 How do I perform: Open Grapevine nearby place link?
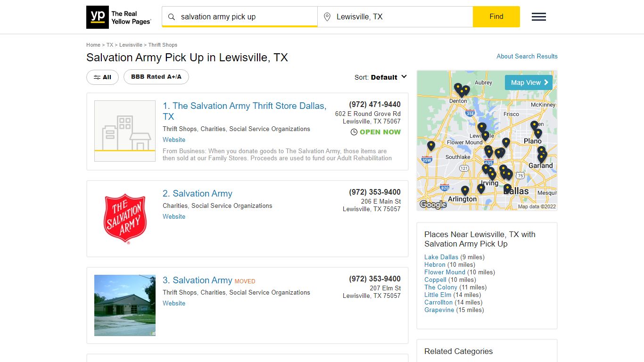439,310
